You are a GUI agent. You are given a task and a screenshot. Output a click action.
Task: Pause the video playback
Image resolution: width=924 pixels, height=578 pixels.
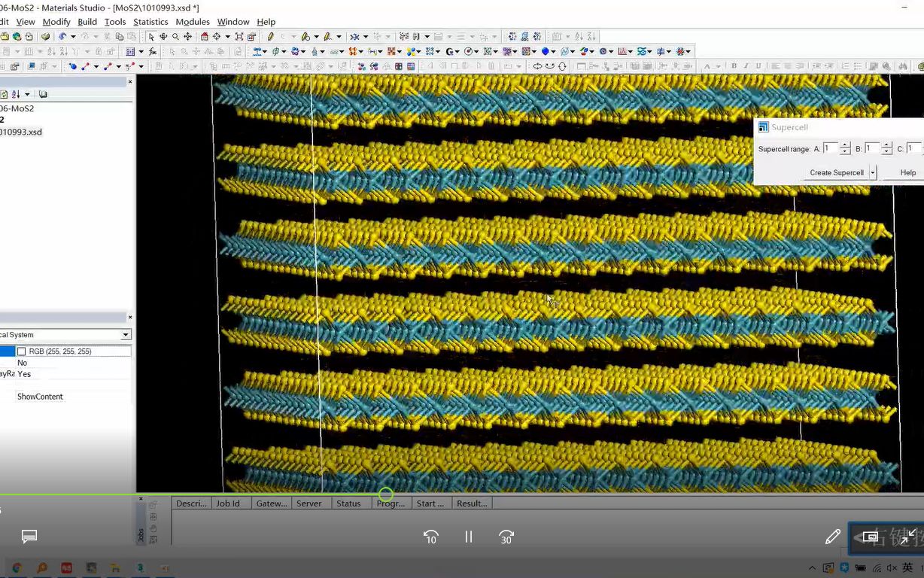coord(468,537)
